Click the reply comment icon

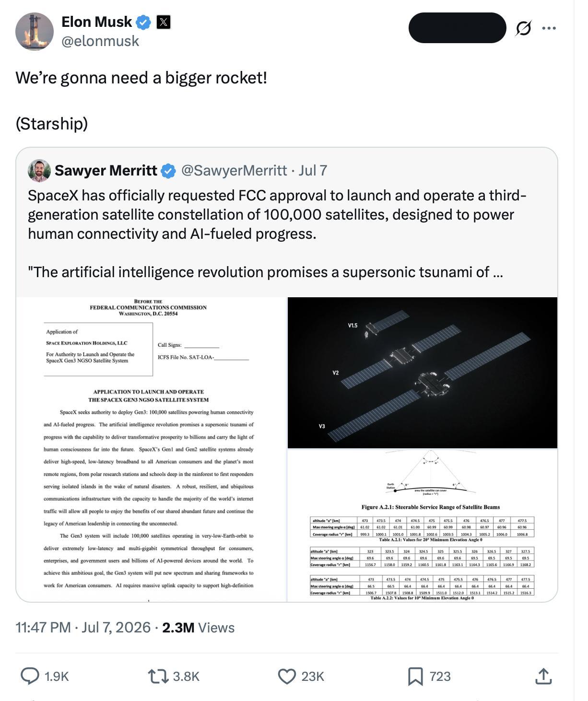pyautogui.click(x=30, y=676)
